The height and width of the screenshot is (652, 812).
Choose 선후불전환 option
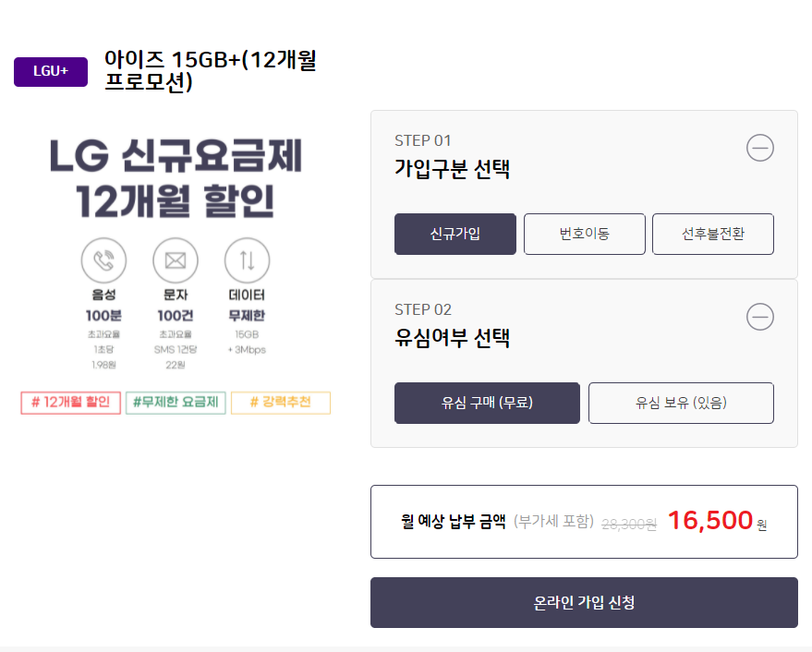tap(712, 234)
